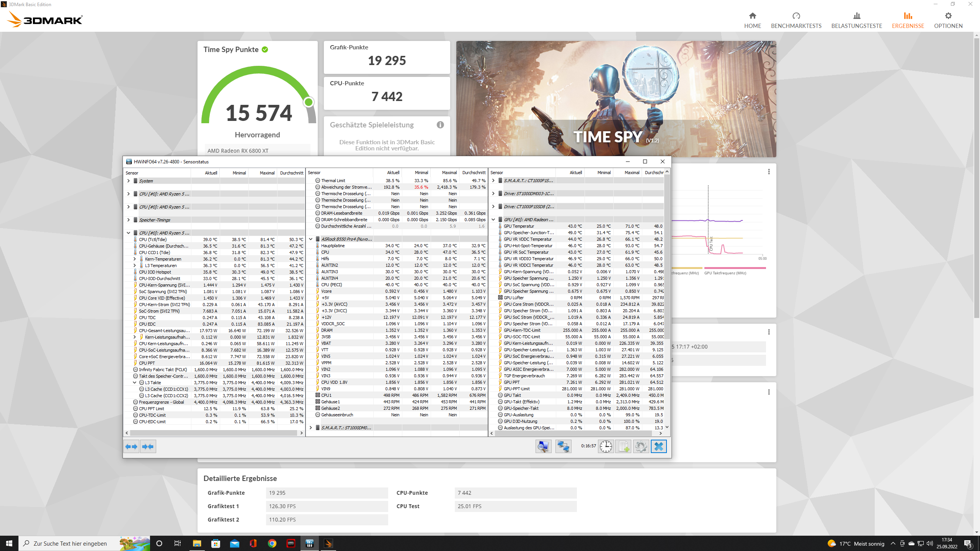Click the HWiNFO clock timer icon
This screenshot has width=980, height=551.
[x=605, y=446]
